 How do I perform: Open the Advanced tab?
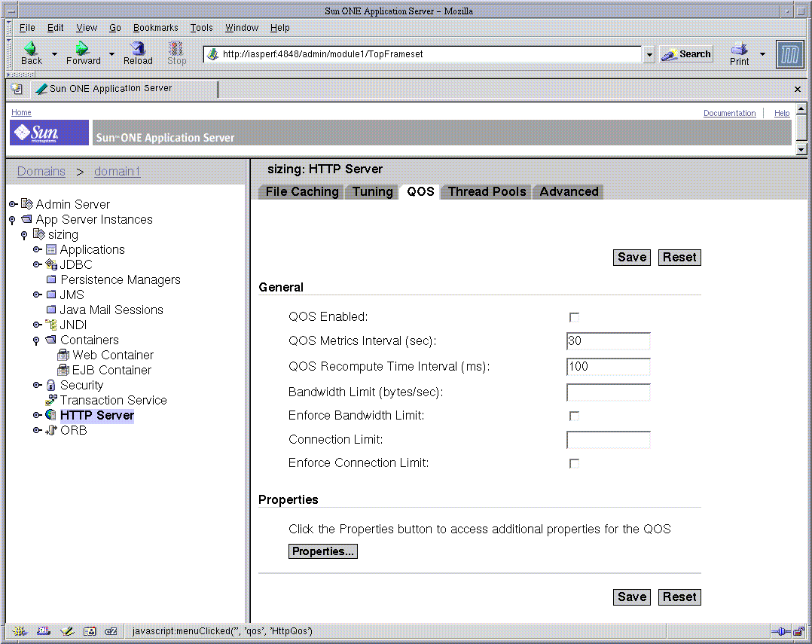(569, 191)
